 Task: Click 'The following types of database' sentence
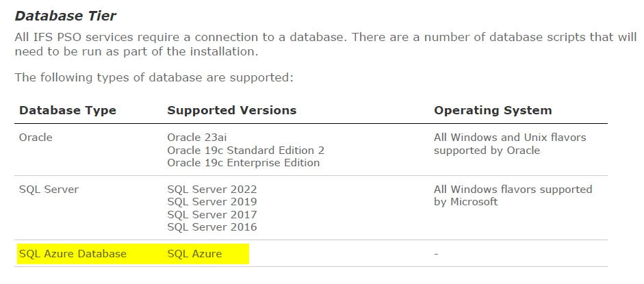(154, 77)
